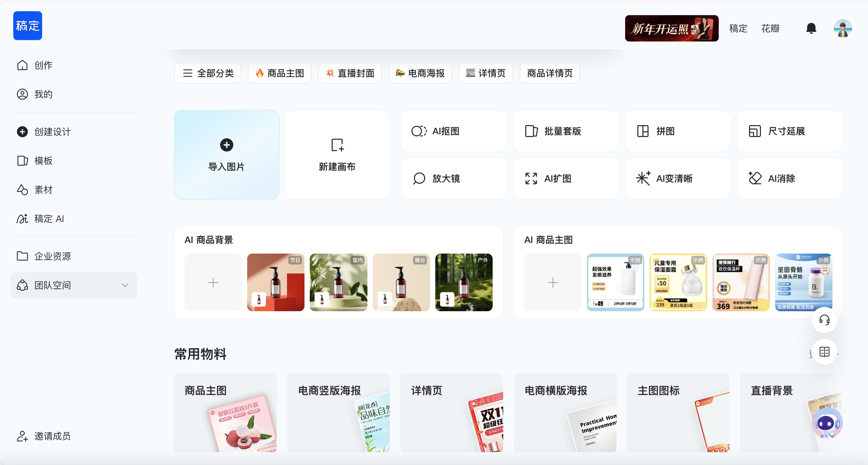Viewport: 868px width, 465px height.
Task: Open the 电商横版海报 material card
Action: (x=565, y=412)
